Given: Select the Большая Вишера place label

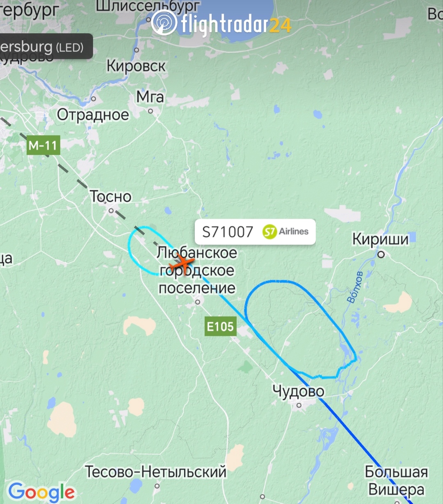Looking at the screenshot, I should pyautogui.click(x=396, y=481).
